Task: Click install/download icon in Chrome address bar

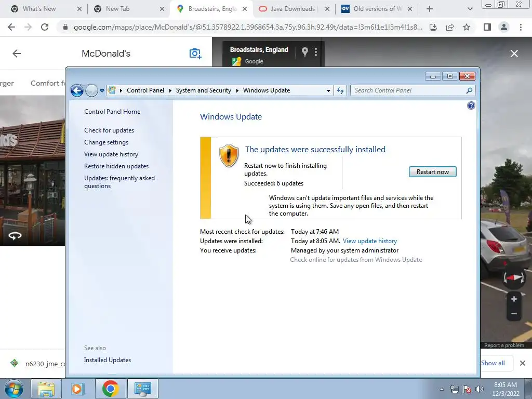Action: (x=433, y=27)
